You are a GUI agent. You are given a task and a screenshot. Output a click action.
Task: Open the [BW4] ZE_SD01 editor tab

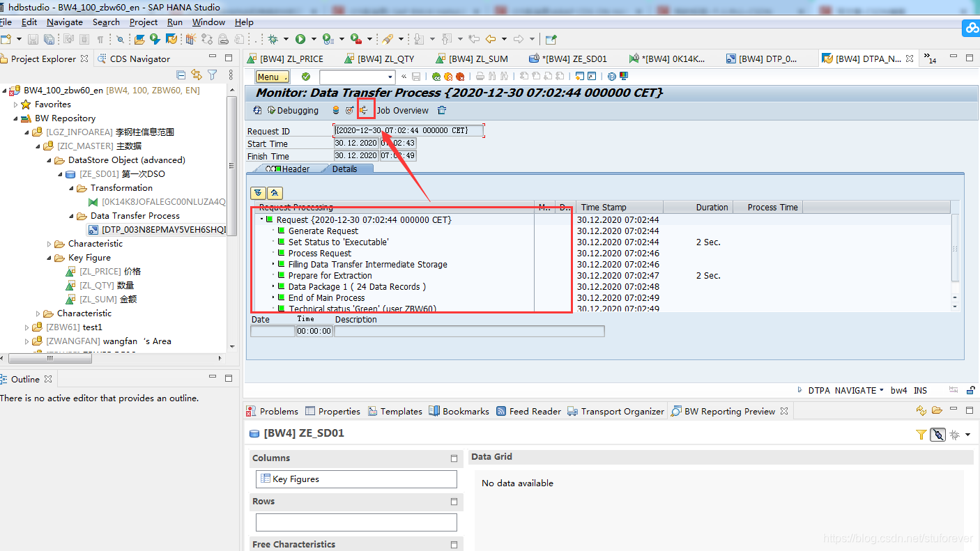(568, 59)
